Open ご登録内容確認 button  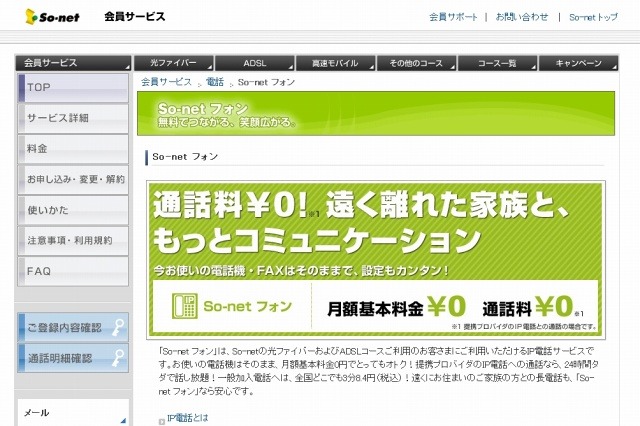(73, 327)
